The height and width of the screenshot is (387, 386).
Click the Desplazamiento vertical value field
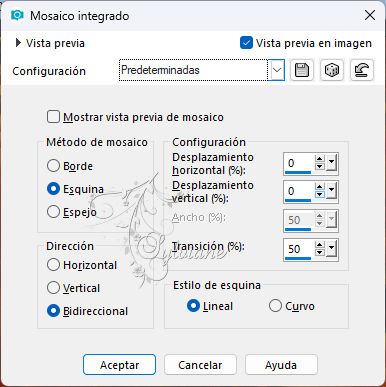[299, 191]
